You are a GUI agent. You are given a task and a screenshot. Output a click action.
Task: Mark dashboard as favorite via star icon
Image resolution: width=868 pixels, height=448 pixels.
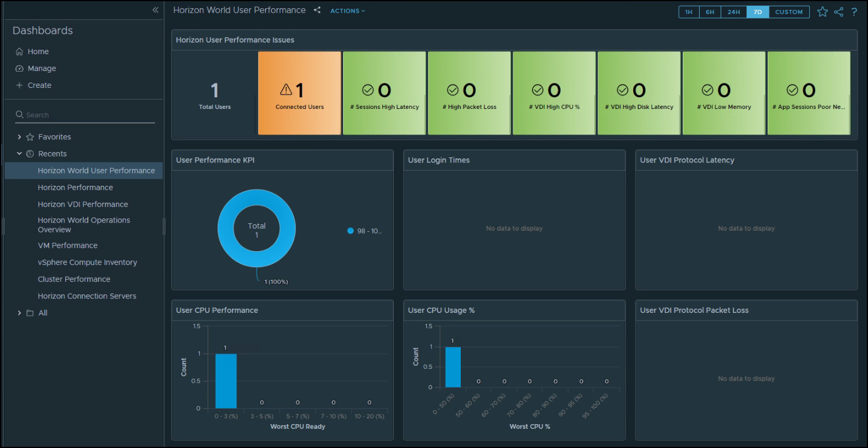[x=822, y=11]
